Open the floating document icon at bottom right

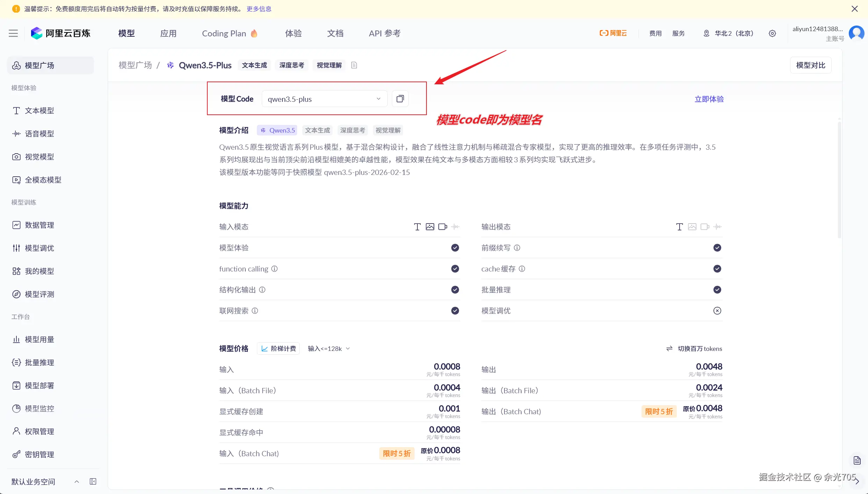tap(857, 460)
